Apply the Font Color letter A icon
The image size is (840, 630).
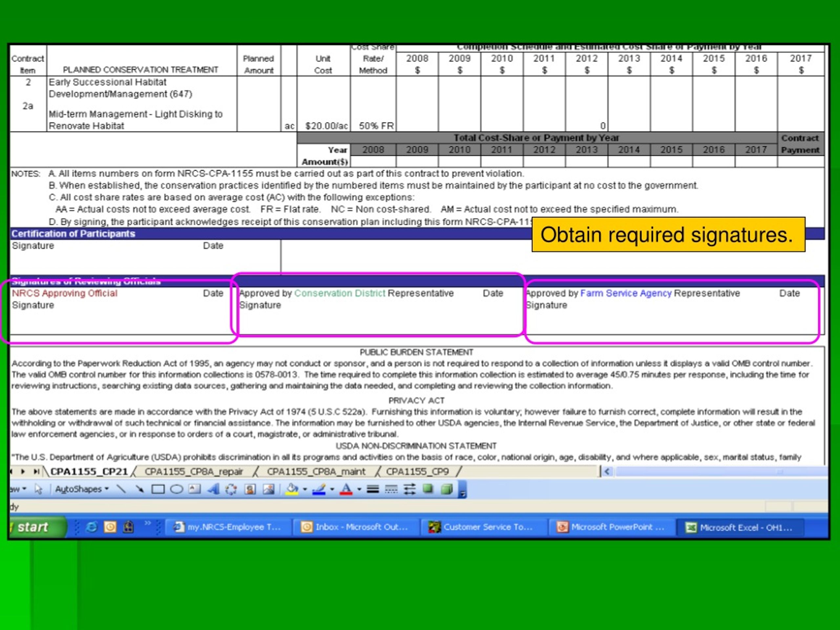coord(346,489)
